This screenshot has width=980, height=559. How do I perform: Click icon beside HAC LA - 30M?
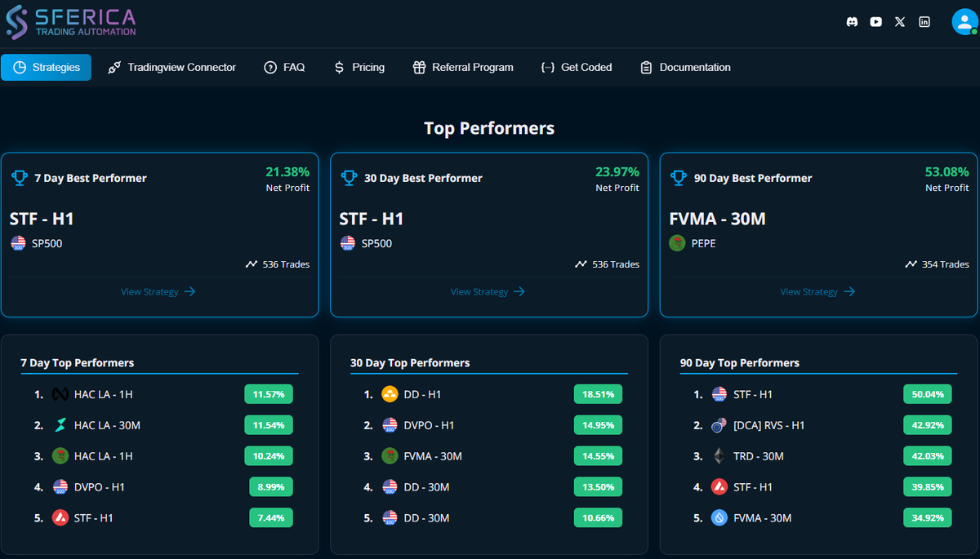pos(60,425)
